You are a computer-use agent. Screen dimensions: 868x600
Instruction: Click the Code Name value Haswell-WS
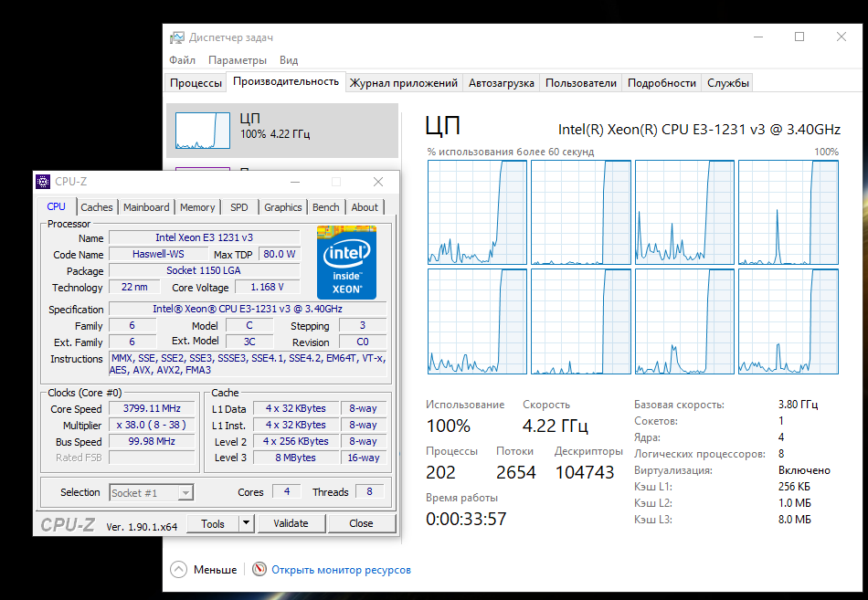coord(158,254)
